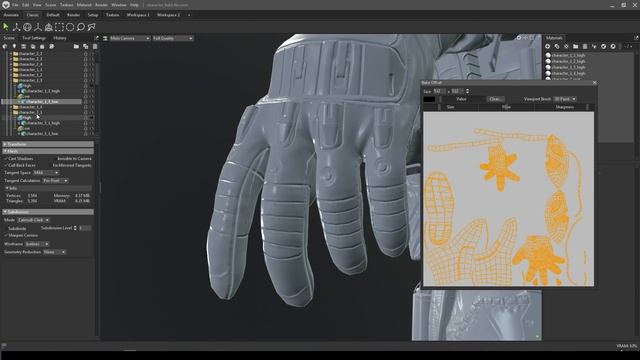Open the File menu
This screenshot has height=360, width=640.
(15, 5)
